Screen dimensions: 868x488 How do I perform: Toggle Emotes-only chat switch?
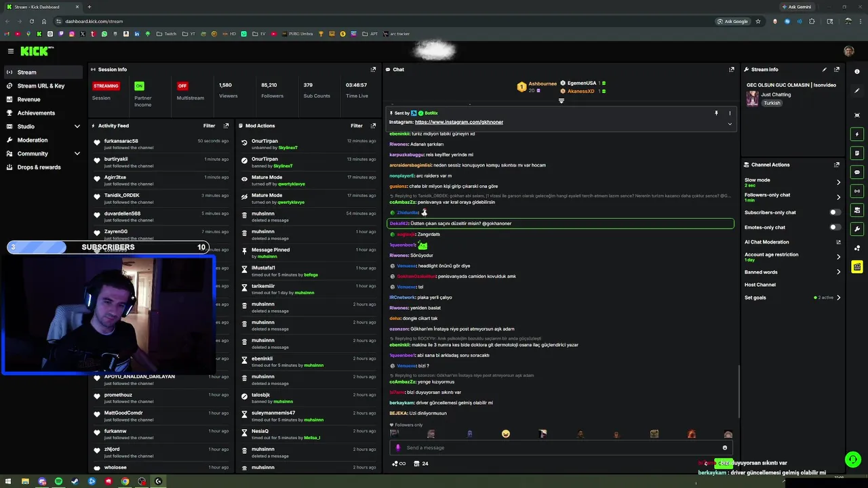point(835,227)
